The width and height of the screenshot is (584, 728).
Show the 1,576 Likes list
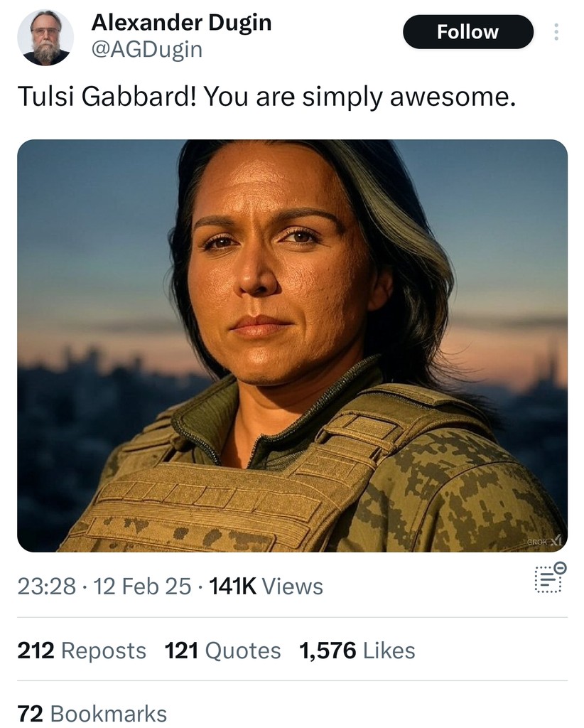(x=357, y=650)
